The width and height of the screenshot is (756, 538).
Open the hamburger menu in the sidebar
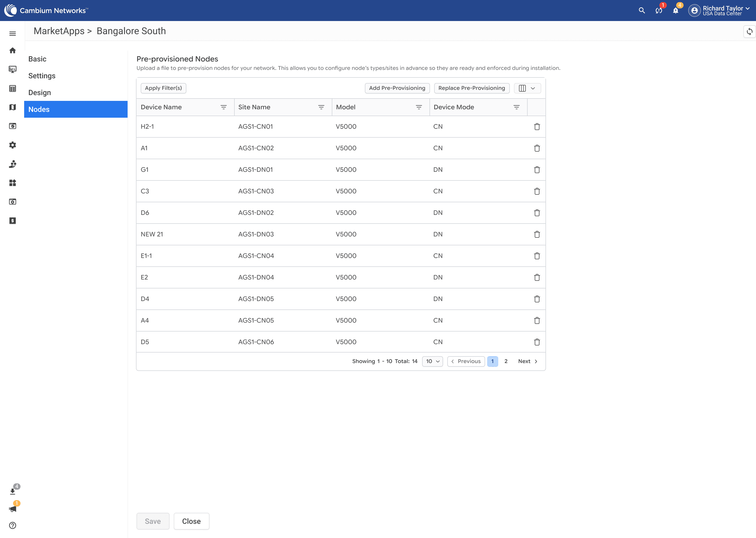point(13,33)
